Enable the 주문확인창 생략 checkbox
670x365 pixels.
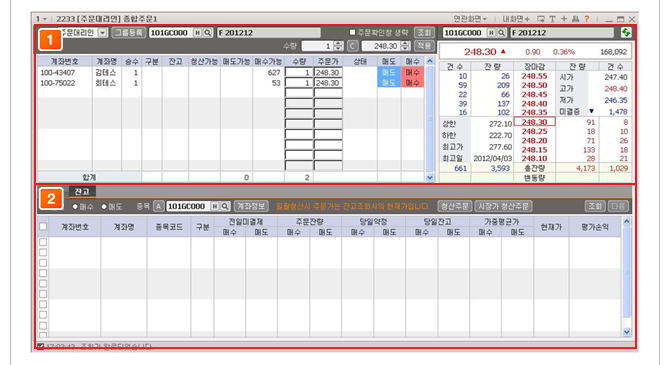(x=352, y=32)
